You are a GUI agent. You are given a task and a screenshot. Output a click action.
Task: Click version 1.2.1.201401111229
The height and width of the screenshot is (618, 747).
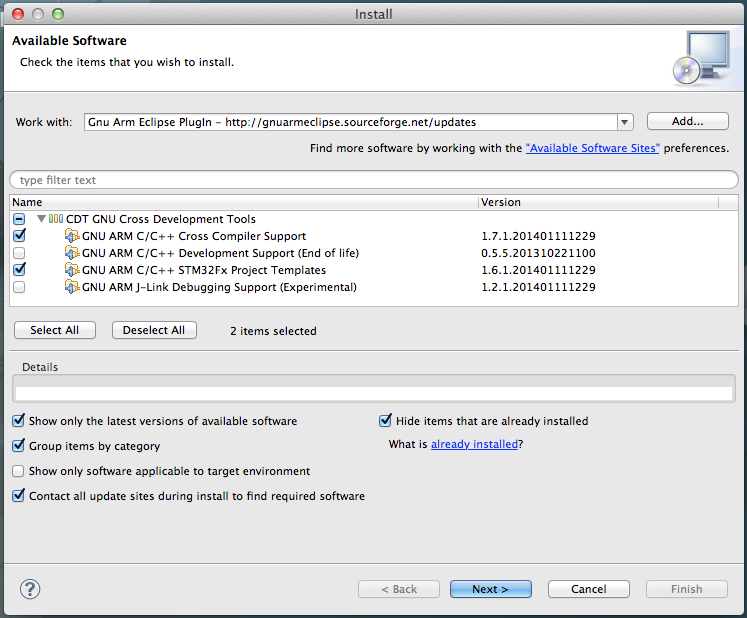point(538,287)
